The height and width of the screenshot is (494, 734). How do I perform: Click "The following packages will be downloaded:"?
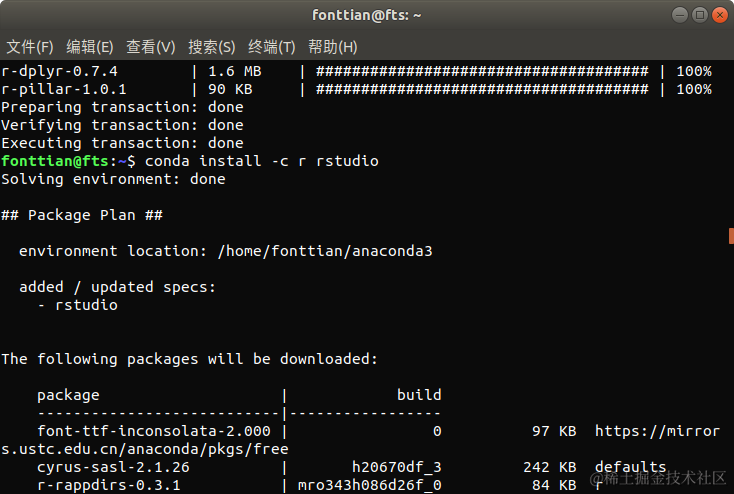pos(189,359)
